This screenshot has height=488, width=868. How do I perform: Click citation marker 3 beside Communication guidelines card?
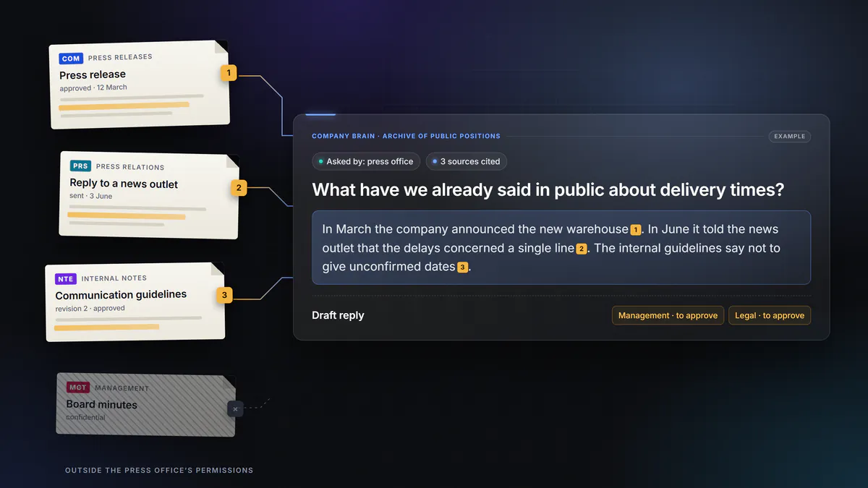224,295
